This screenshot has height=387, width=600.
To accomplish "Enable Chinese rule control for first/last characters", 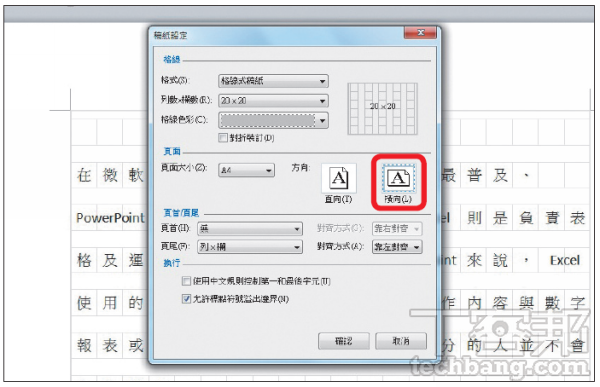I will (x=186, y=281).
